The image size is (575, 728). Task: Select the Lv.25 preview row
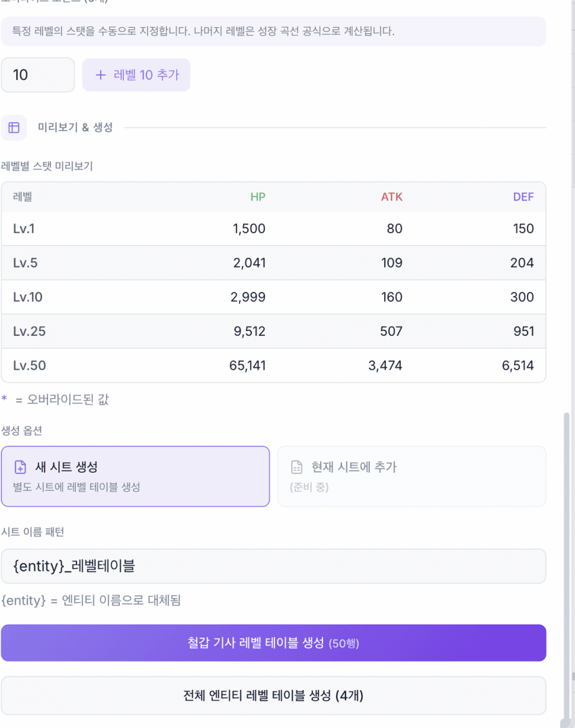tap(273, 332)
